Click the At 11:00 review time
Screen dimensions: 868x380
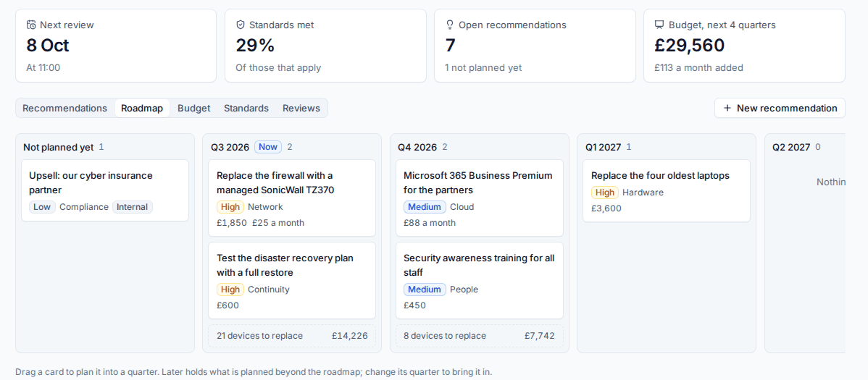tap(43, 68)
